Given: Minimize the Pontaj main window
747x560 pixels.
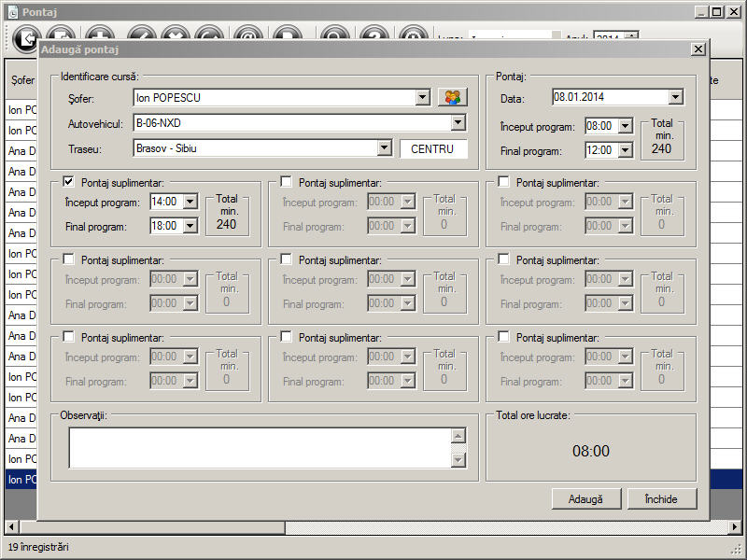Looking at the screenshot, I should pyautogui.click(x=700, y=12).
